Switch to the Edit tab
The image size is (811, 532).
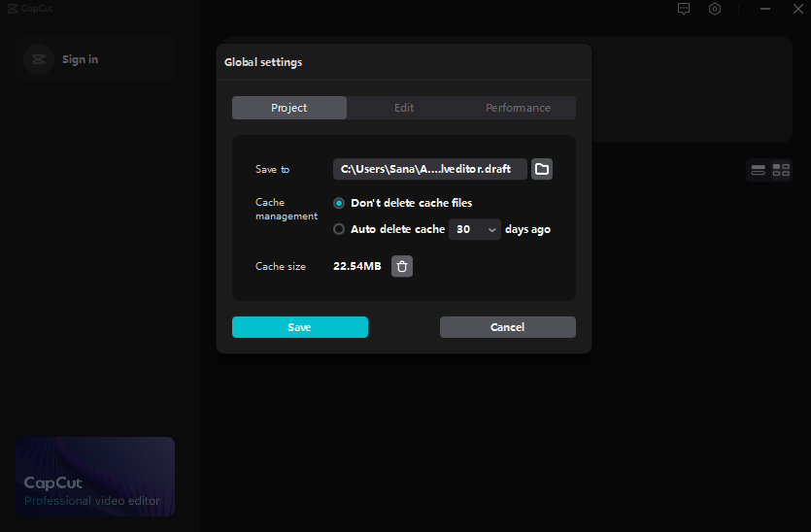[404, 108]
